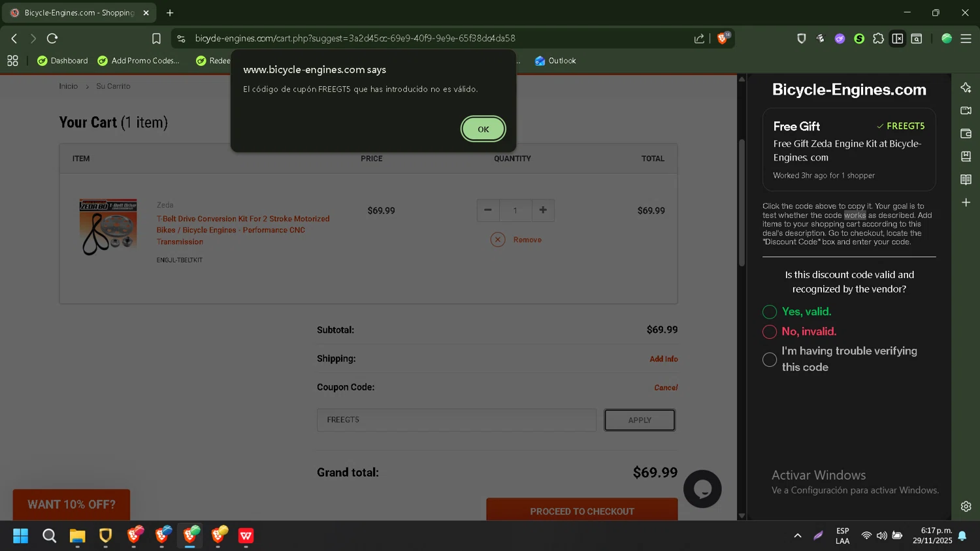Open the browser hamburger main menu
Image resolution: width=980 pixels, height=551 pixels.
[x=966, y=39]
